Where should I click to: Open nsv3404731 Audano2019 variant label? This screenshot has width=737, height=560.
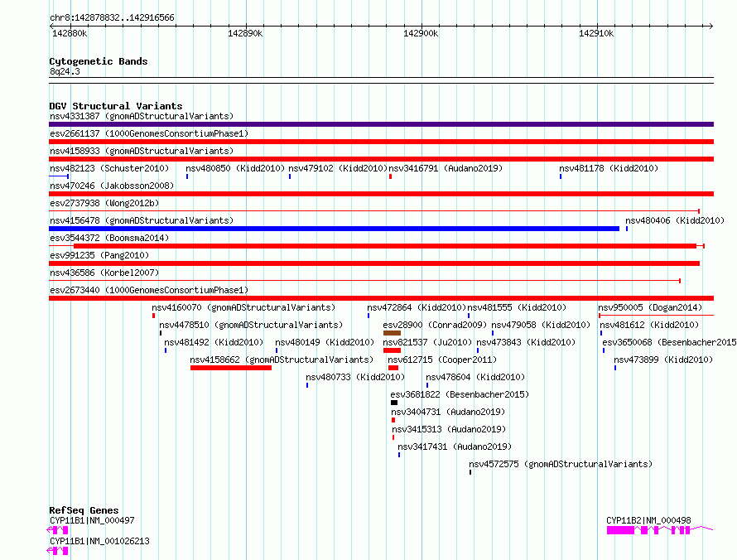point(448,412)
